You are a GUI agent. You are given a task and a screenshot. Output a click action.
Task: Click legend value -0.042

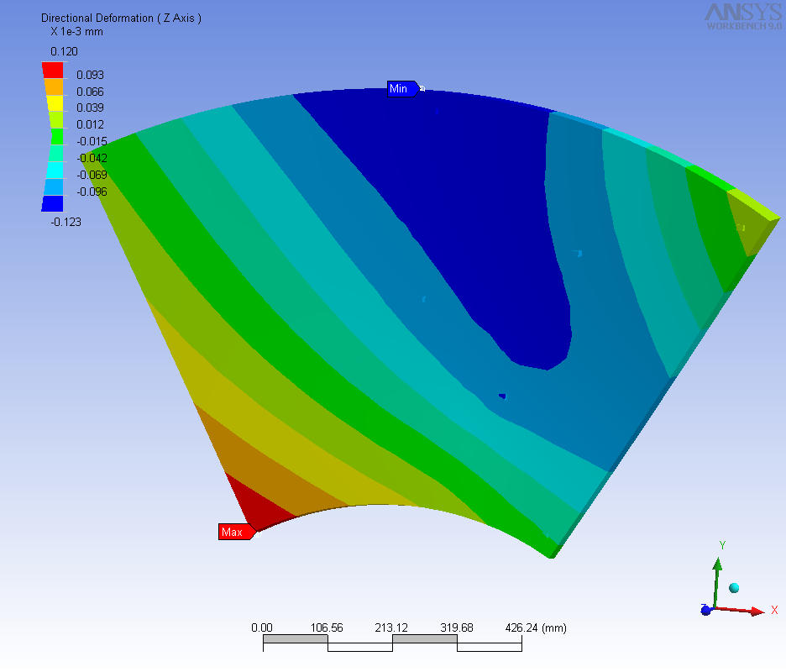click(92, 158)
